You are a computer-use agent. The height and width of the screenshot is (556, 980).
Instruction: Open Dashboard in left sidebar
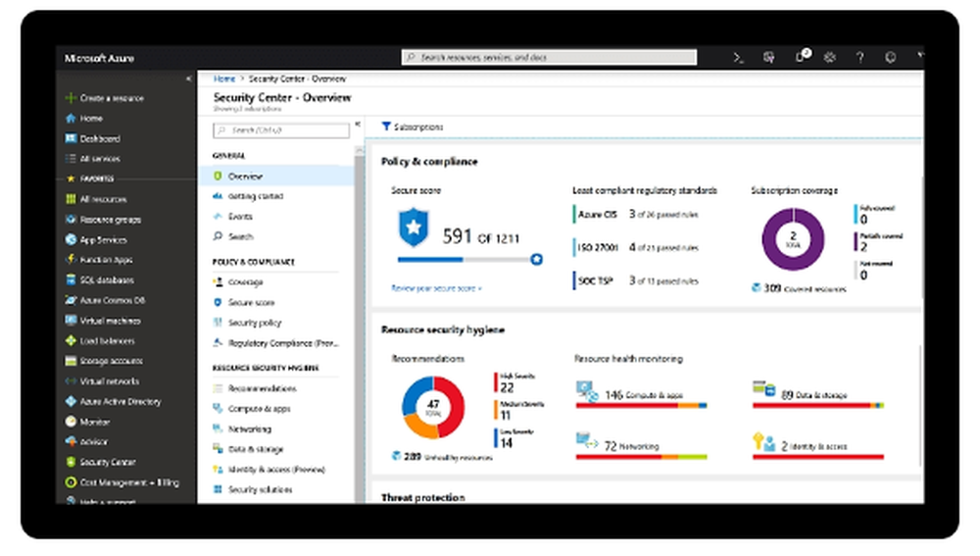click(92, 139)
